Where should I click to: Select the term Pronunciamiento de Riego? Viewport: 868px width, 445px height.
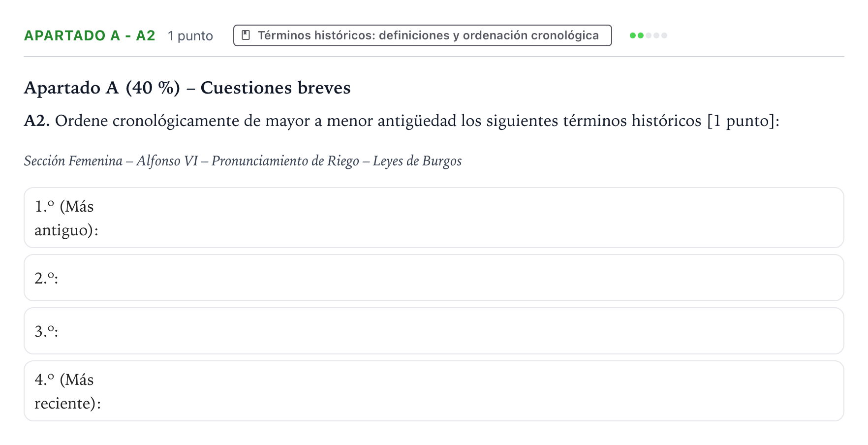(x=285, y=161)
